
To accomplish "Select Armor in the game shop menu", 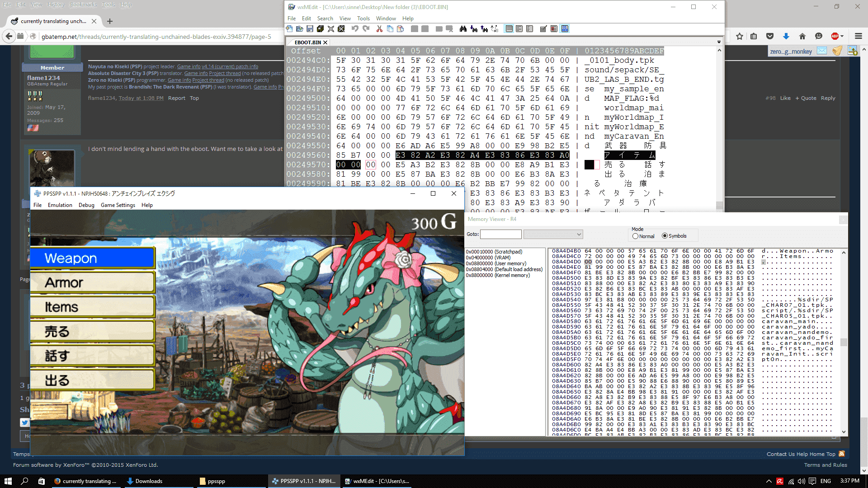I will pyautogui.click(x=93, y=282).
